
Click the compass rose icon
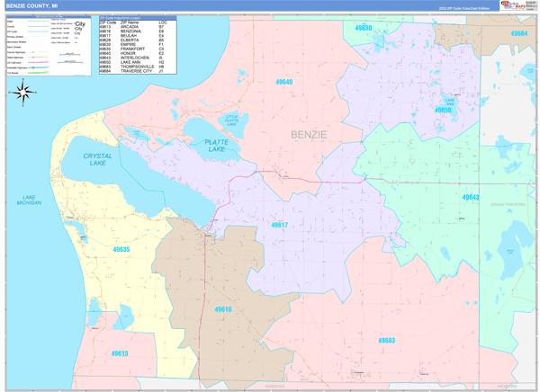24,91
